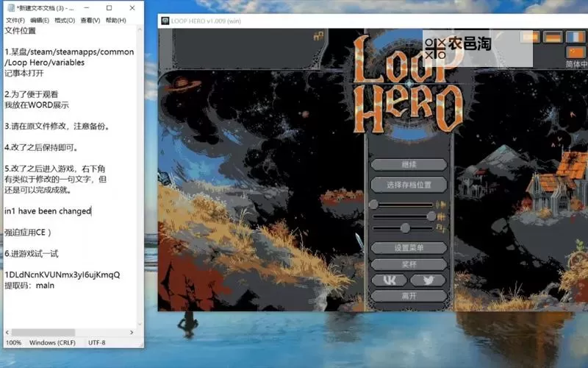Select the German flag language

tap(553, 37)
